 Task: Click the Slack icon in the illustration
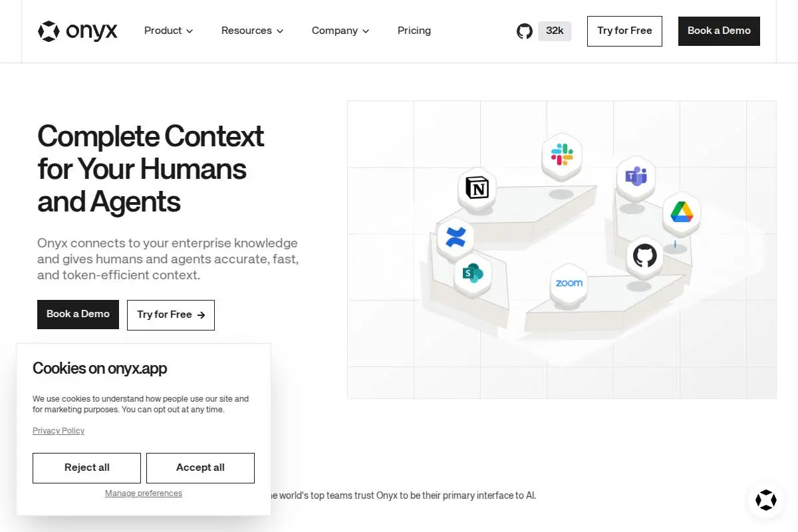pyautogui.click(x=562, y=156)
